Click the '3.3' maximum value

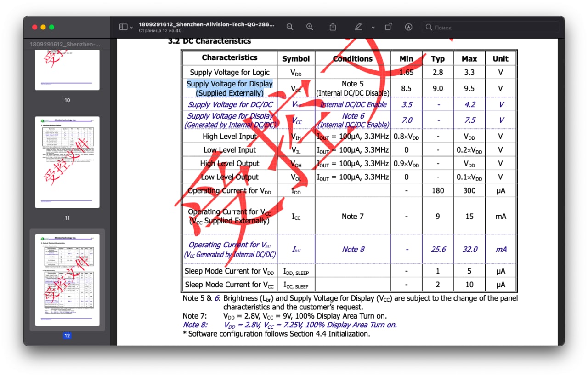pos(469,72)
